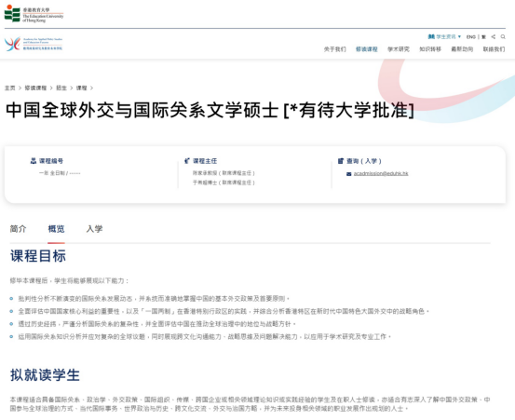Screen dimensions: 515x420
Task: Expand the 学生资讯 dropdown arrow
Action: click(459, 36)
